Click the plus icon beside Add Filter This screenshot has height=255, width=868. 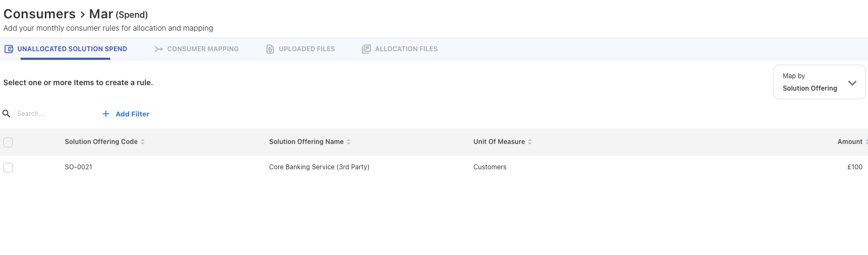(x=106, y=114)
